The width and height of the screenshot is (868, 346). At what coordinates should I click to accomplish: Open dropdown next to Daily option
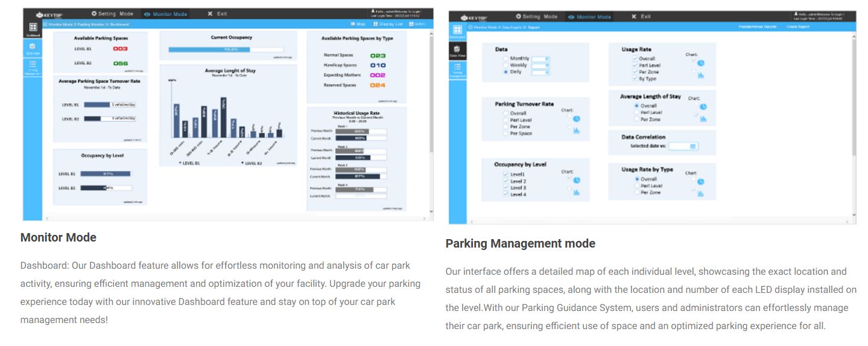tap(540, 72)
